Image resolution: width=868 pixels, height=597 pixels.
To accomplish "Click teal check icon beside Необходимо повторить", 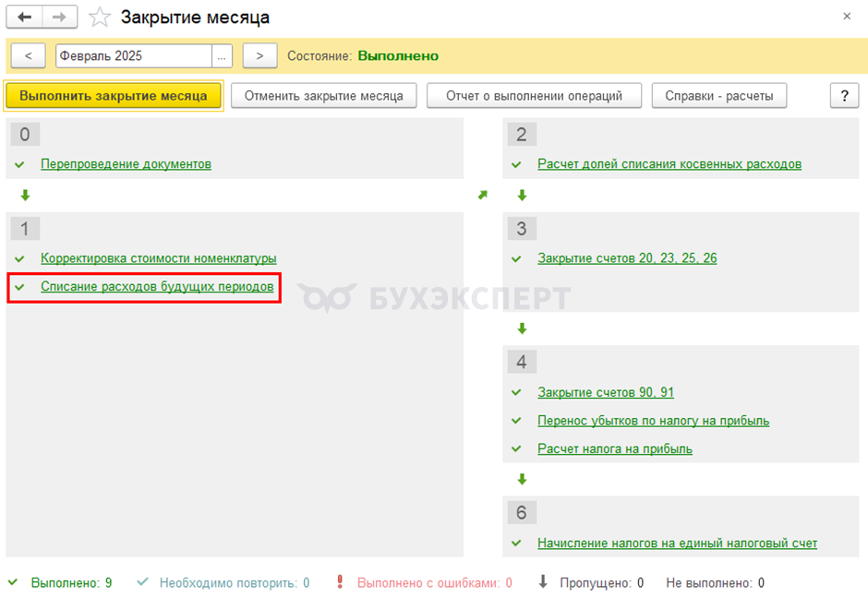I will (x=143, y=582).
